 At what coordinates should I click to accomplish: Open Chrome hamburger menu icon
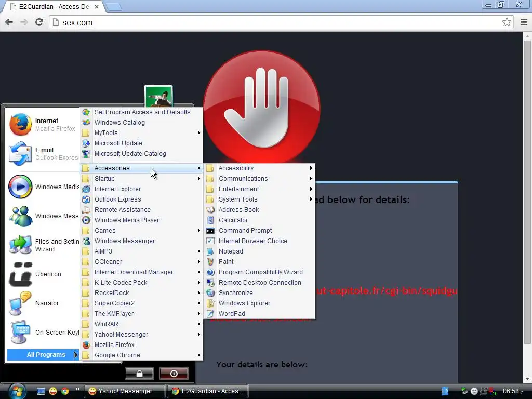point(524,22)
